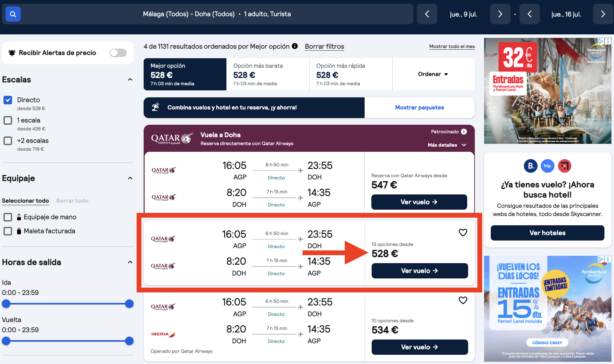Click the Iberia airline logo
Viewport: 614px width, 364px height.
pyautogui.click(x=163, y=334)
